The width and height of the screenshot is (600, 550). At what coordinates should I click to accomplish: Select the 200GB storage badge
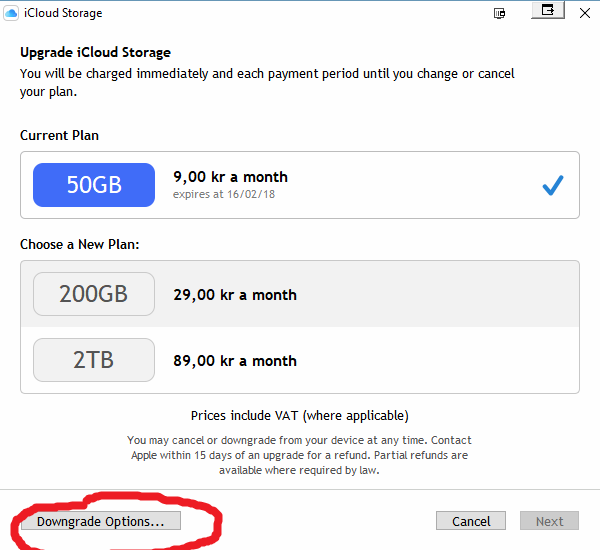[94, 294]
